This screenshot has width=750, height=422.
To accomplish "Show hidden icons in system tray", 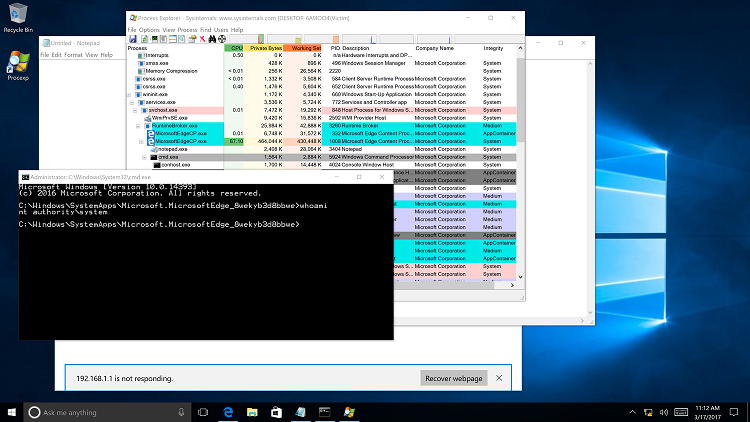I will point(632,412).
